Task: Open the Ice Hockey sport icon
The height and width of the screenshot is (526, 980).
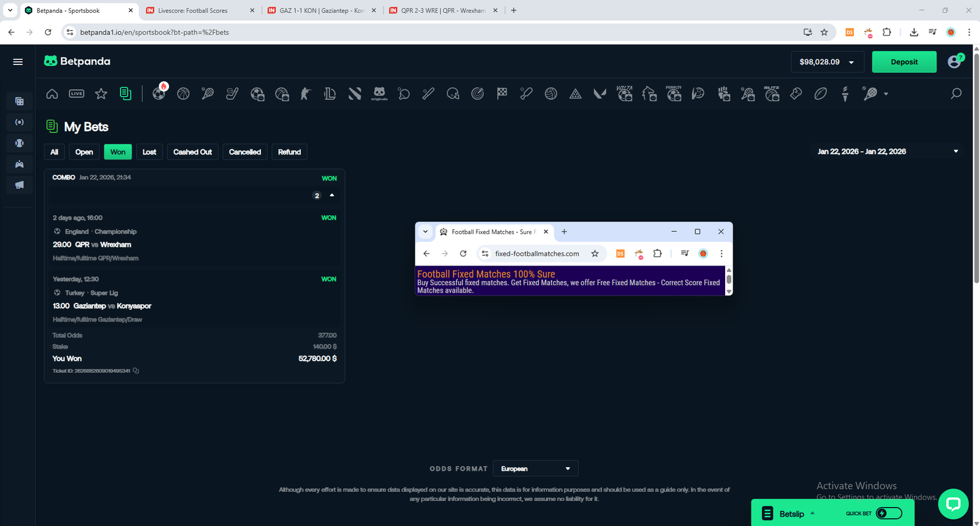Action: pyautogui.click(x=232, y=94)
